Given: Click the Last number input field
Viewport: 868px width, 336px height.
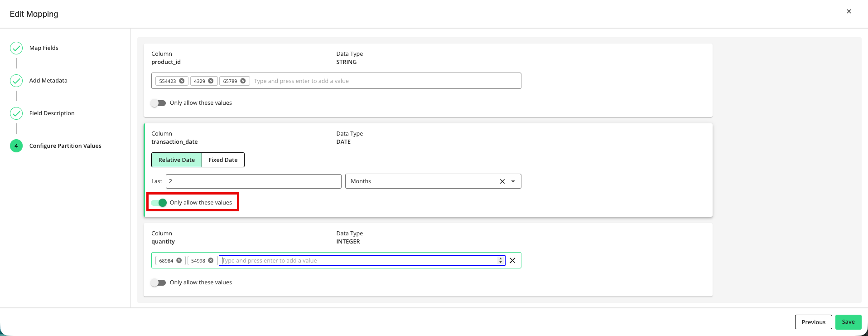Looking at the screenshot, I should [254, 181].
